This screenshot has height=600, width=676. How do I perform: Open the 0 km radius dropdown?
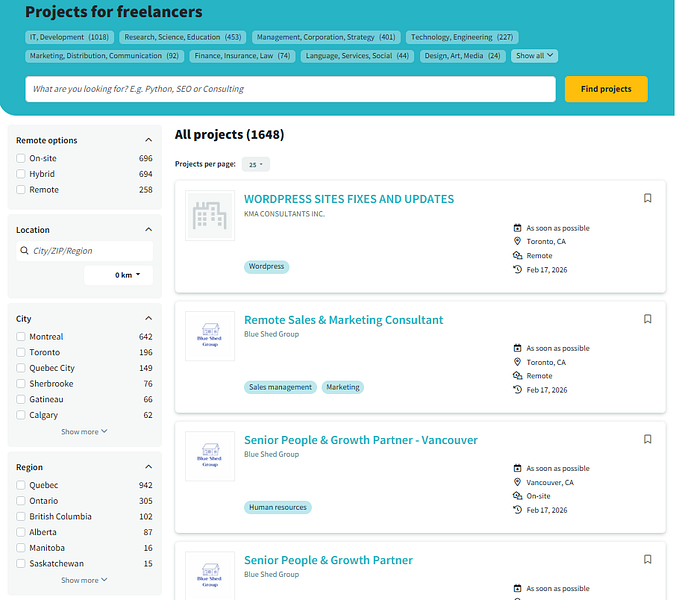coord(119,275)
